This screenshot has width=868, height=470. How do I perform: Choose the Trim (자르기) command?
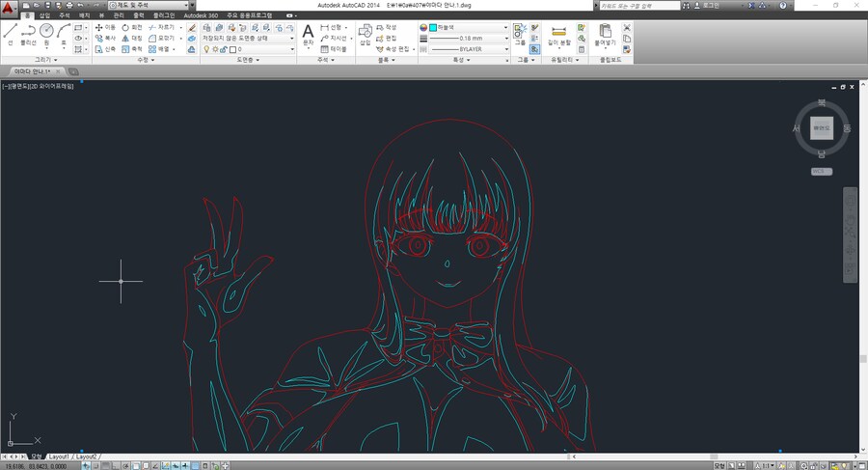pos(162,27)
